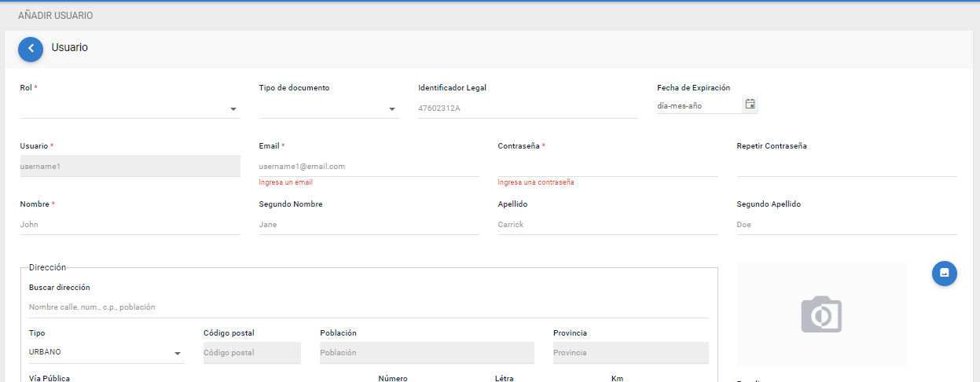Click the camera placeholder photo area
The image size is (980, 382).
pyautogui.click(x=822, y=314)
